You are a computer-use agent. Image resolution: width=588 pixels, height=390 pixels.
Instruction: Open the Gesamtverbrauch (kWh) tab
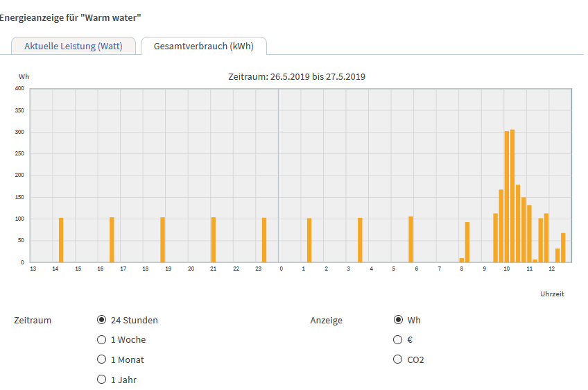pyautogui.click(x=203, y=46)
